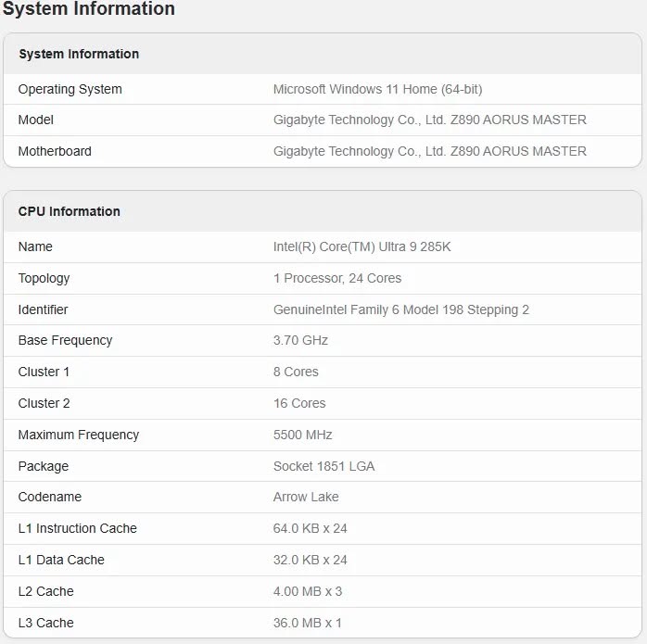Click the Arrow Lake codename value

tap(306, 498)
